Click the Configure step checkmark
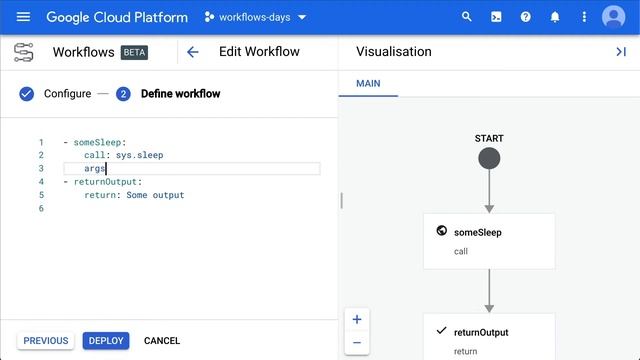This screenshot has width=640, height=360. click(27, 94)
